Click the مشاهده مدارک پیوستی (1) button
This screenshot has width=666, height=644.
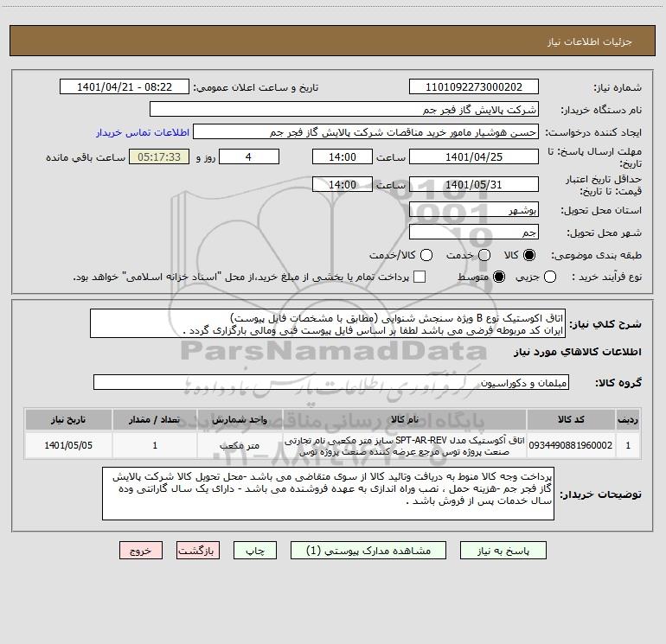coord(368,551)
